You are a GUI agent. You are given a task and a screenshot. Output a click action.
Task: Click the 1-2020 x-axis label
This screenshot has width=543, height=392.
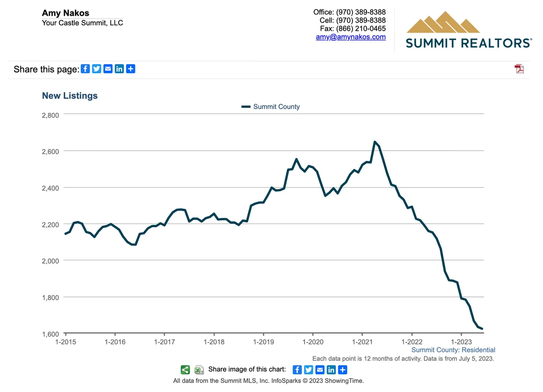tap(312, 342)
